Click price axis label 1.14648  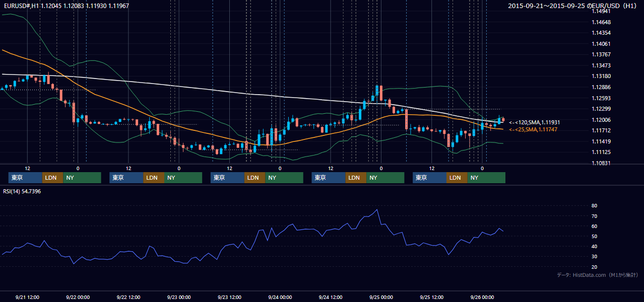coord(601,22)
